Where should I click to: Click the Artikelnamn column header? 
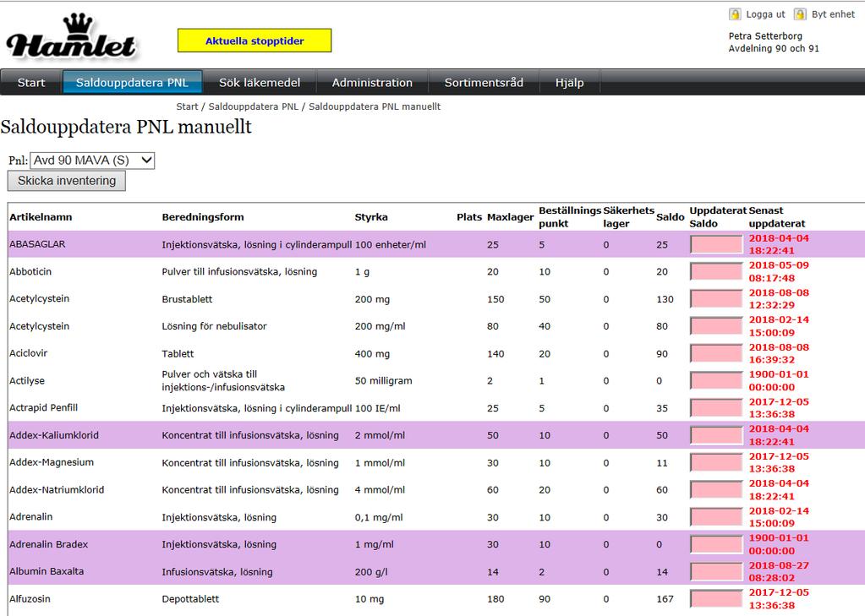click(x=41, y=217)
